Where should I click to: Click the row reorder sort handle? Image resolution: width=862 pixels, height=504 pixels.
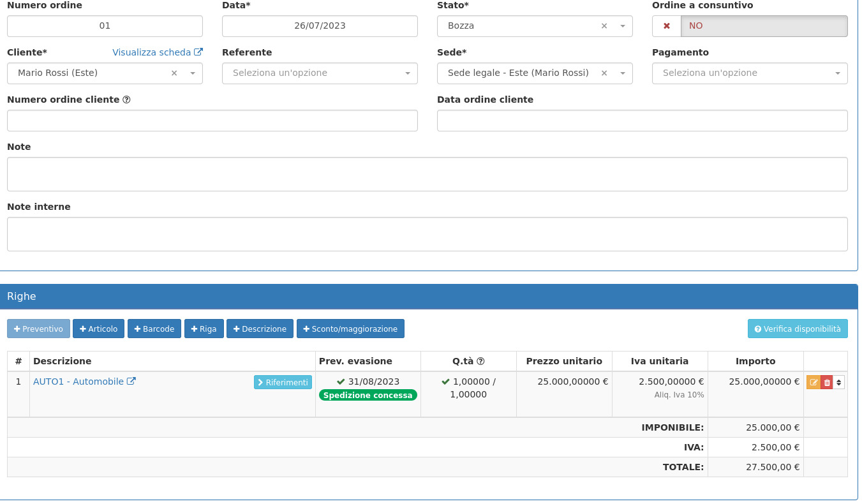point(839,382)
